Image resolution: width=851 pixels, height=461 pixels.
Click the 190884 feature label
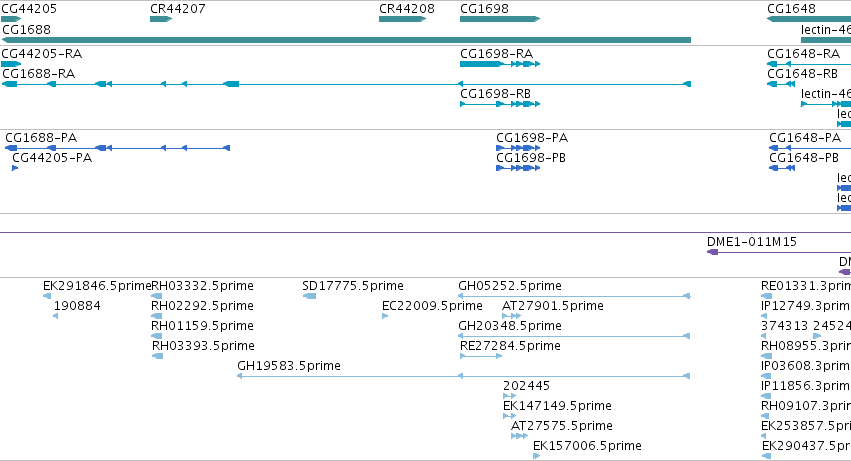(77, 306)
